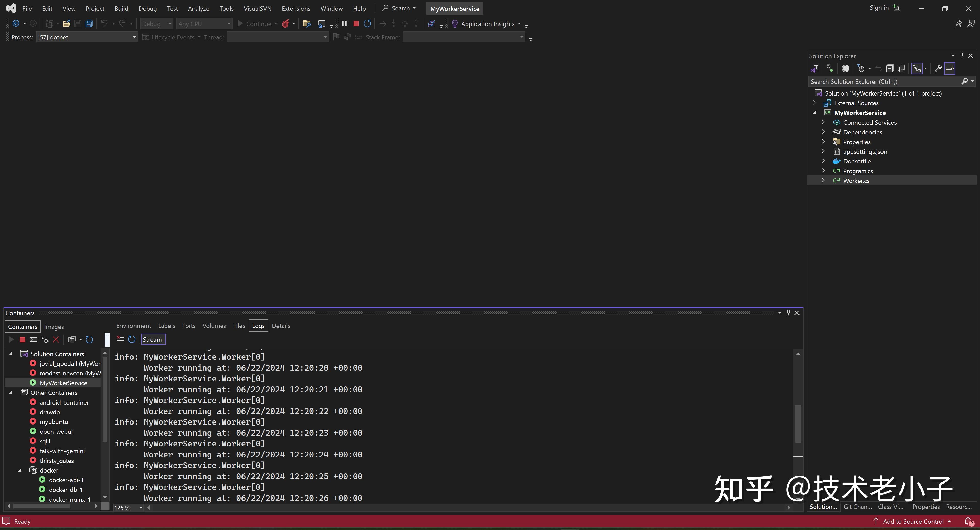Refresh the container list
The height and width of the screenshot is (530, 980).
(x=89, y=340)
